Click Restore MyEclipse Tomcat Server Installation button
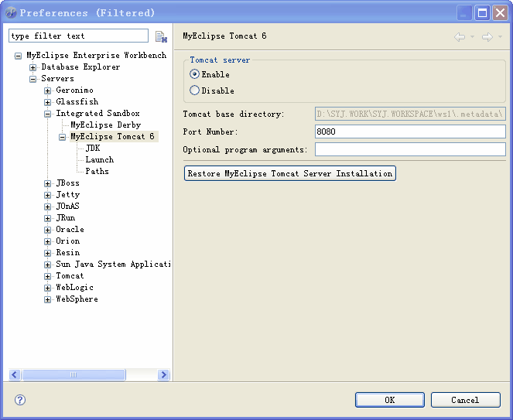The height and width of the screenshot is (420, 513). click(x=290, y=173)
